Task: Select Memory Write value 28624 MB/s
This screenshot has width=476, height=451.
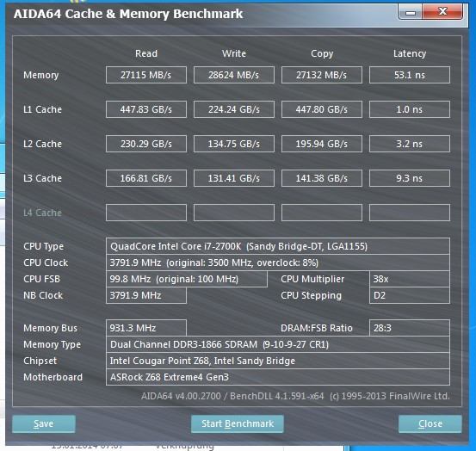Action: [x=234, y=75]
